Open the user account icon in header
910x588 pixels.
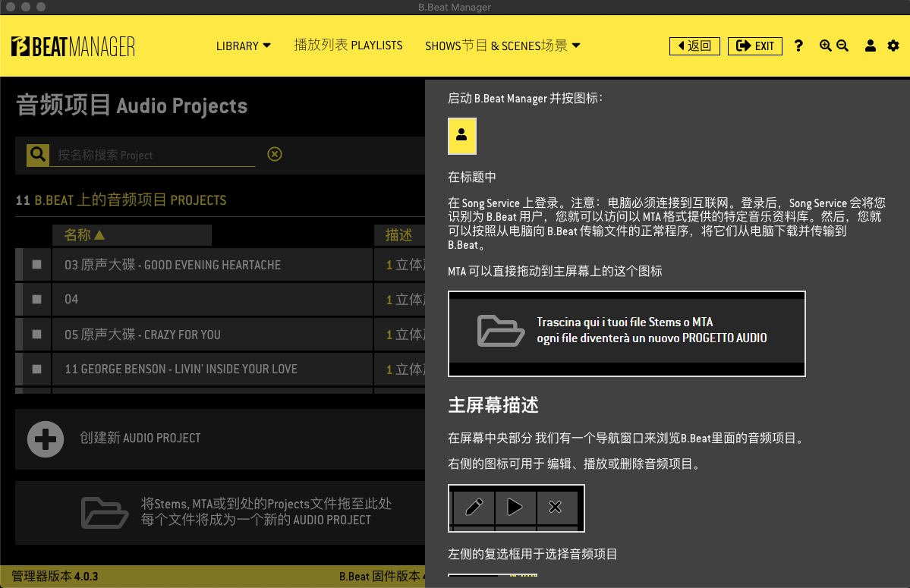tap(870, 46)
